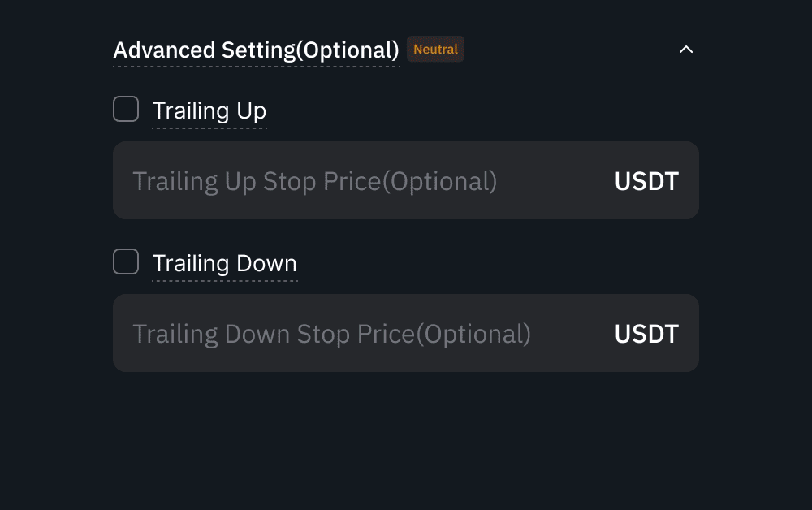The height and width of the screenshot is (510, 812).
Task: Click the orange Neutral badge
Action: [435, 49]
